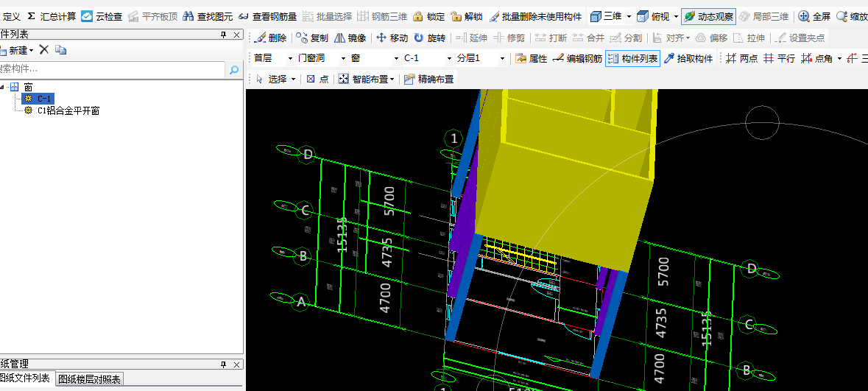Switch to 全屏 full screen view
The width and height of the screenshot is (868, 391).
point(814,17)
